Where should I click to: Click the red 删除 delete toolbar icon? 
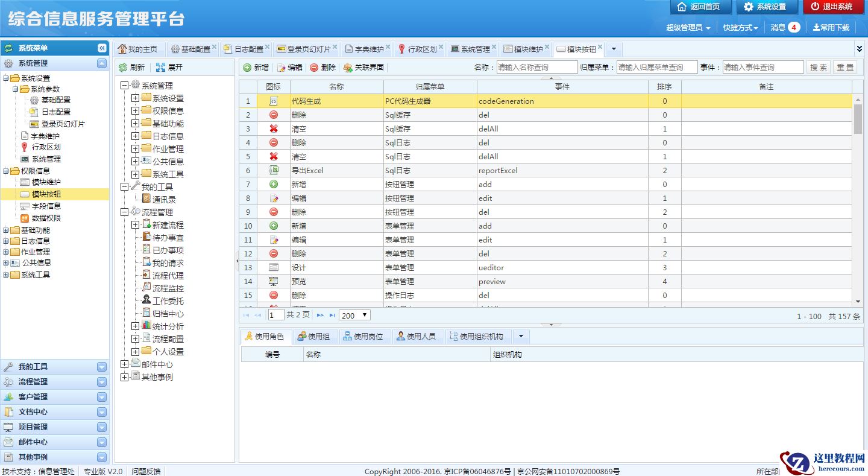coord(314,68)
